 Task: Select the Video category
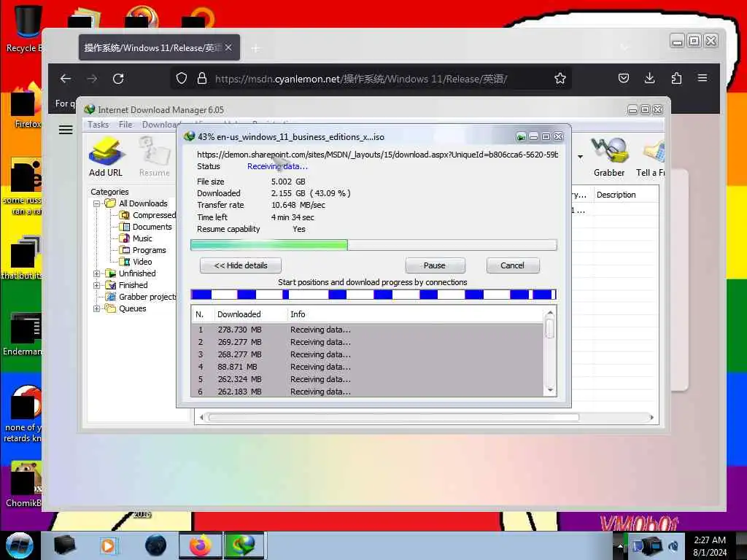click(x=136, y=262)
